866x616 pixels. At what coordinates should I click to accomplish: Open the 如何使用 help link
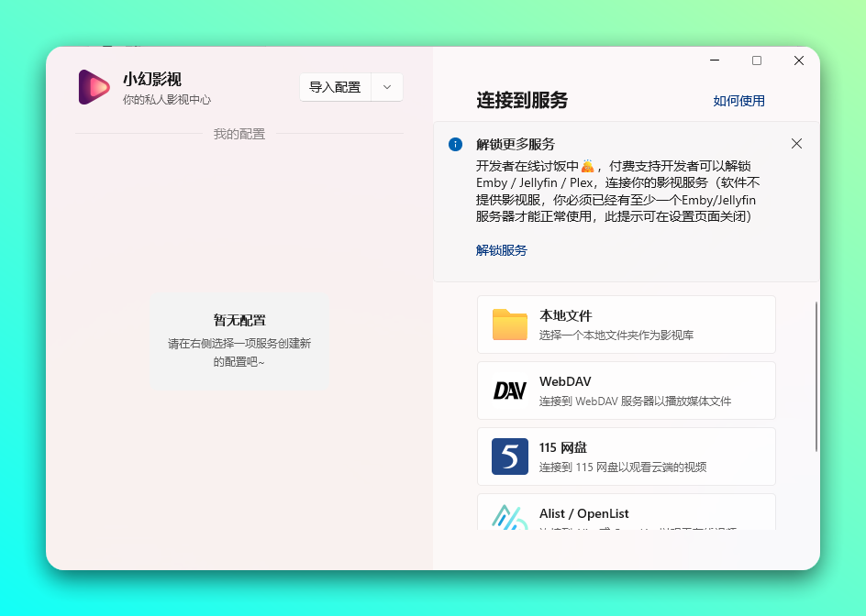[738, 101]
